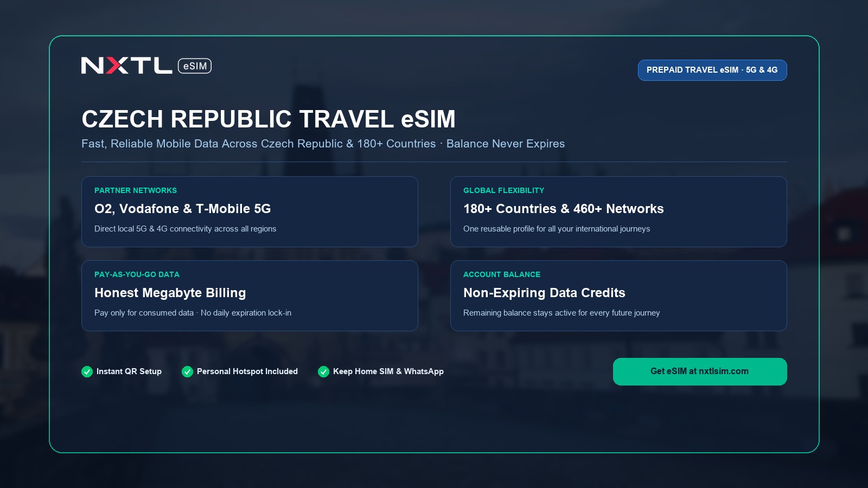Select the O2, Vodafone & T-Mobile 5G card heading
This screenshot has height=488, width=868.
tap(183, 209)
